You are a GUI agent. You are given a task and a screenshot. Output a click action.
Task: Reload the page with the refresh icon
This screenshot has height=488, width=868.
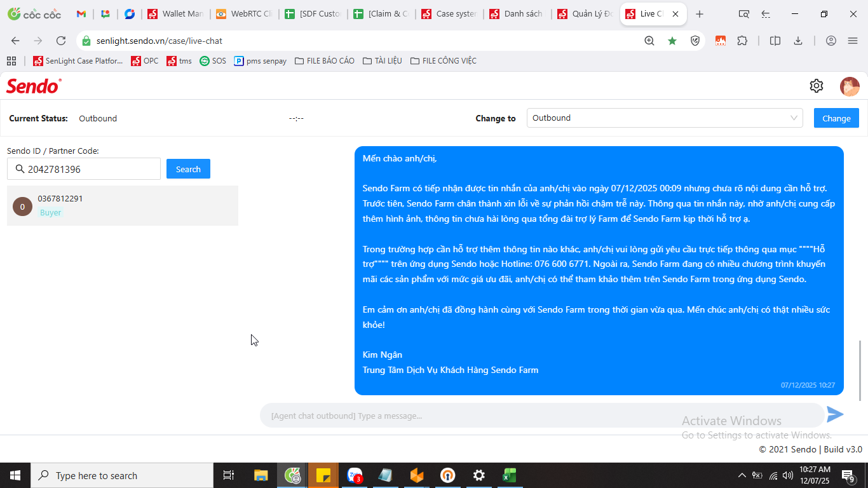coord(61,41)
